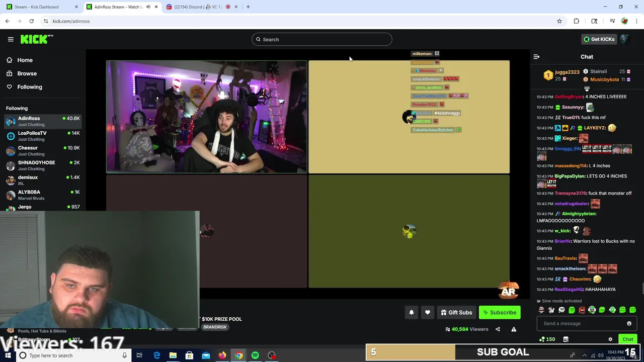Click the Subscribe button

tap(500, 312)
